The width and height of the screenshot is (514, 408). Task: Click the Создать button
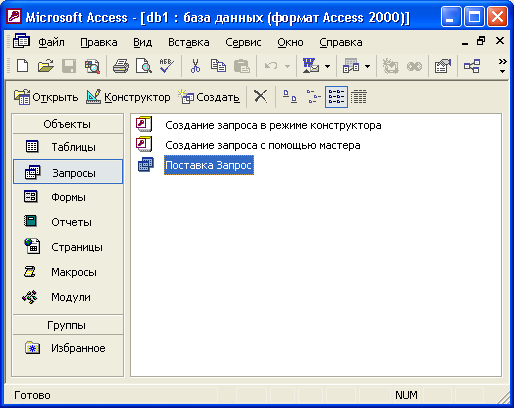[209, 97]
